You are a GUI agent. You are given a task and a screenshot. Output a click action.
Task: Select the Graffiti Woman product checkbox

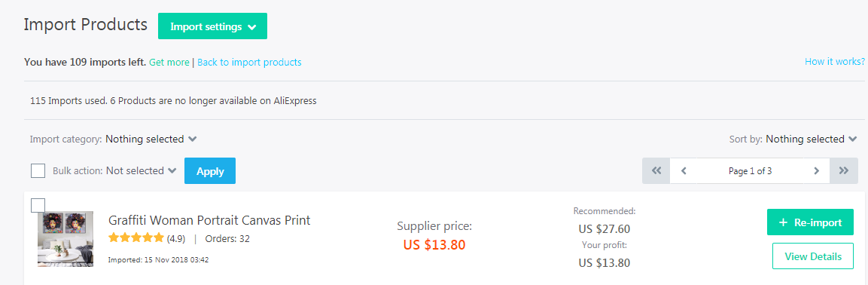click(x=38, y=205)
